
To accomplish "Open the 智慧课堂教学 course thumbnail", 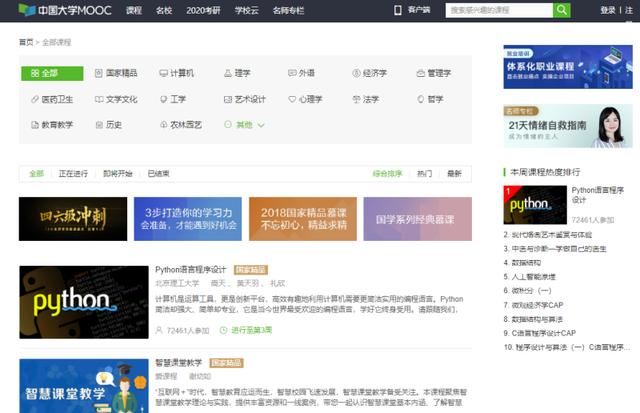I will 84,386.
